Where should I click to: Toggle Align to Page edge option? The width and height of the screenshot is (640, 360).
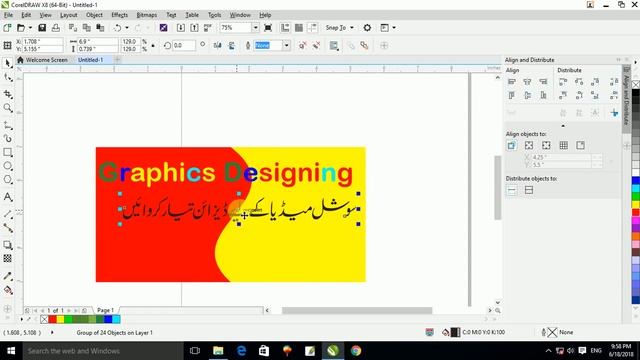point(529,145)
